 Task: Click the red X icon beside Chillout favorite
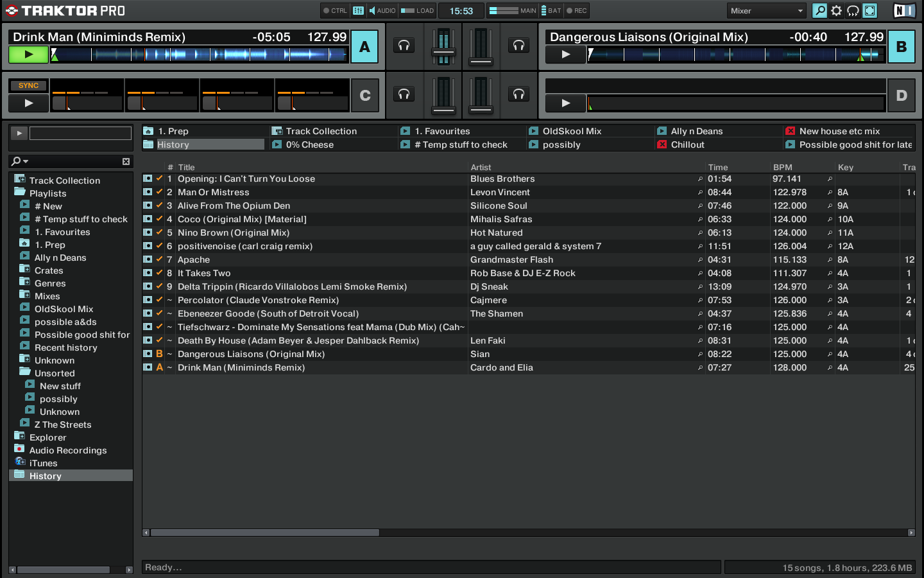tap(662, 144)
